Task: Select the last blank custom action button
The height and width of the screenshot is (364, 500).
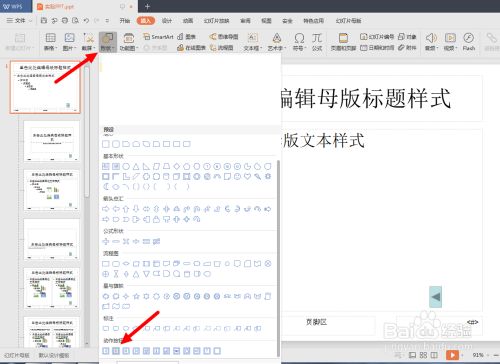Action: [217, 351]
